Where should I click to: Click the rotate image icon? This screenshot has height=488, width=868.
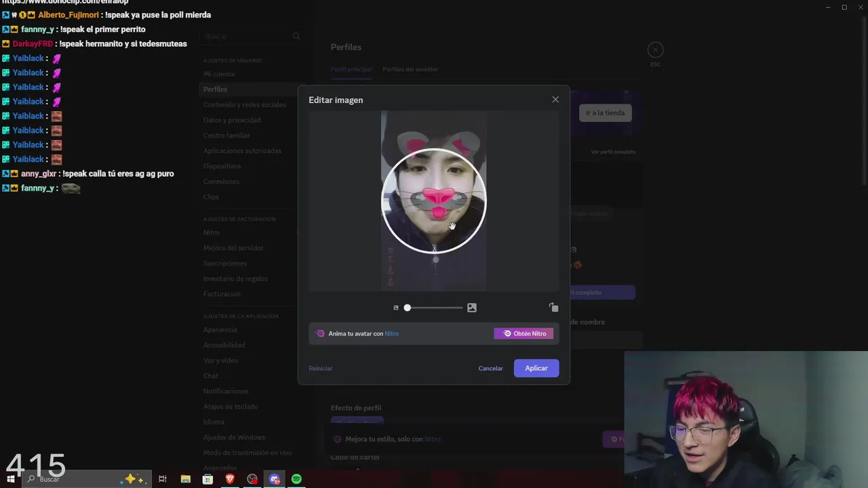(x=554, y=308)
